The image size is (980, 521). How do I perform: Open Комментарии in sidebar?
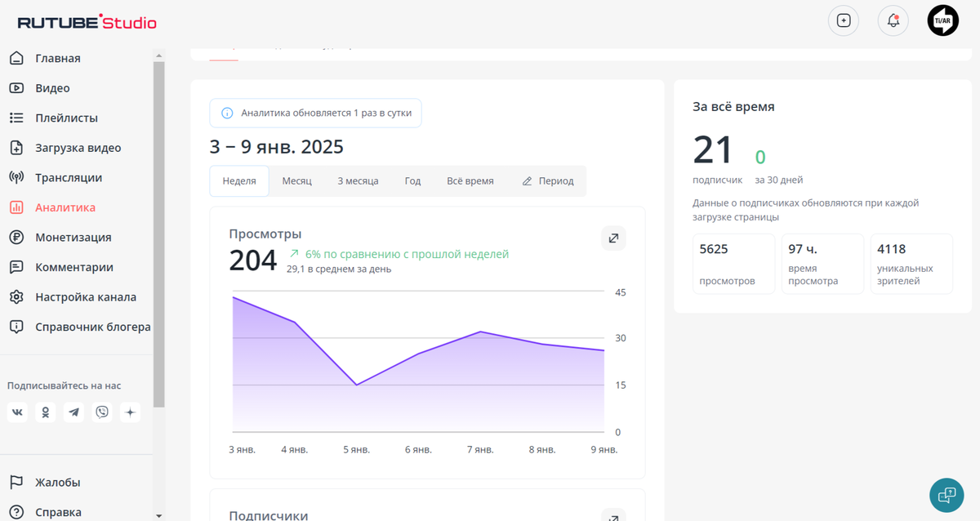tap(74, 267)
